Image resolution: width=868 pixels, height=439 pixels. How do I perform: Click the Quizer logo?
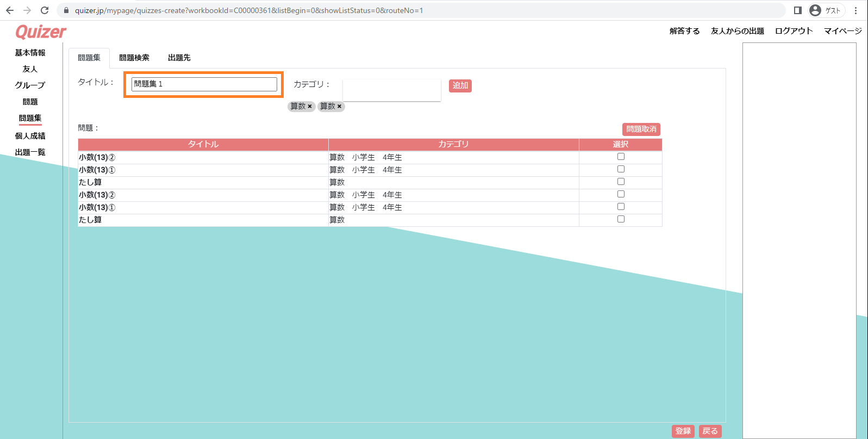41,32
